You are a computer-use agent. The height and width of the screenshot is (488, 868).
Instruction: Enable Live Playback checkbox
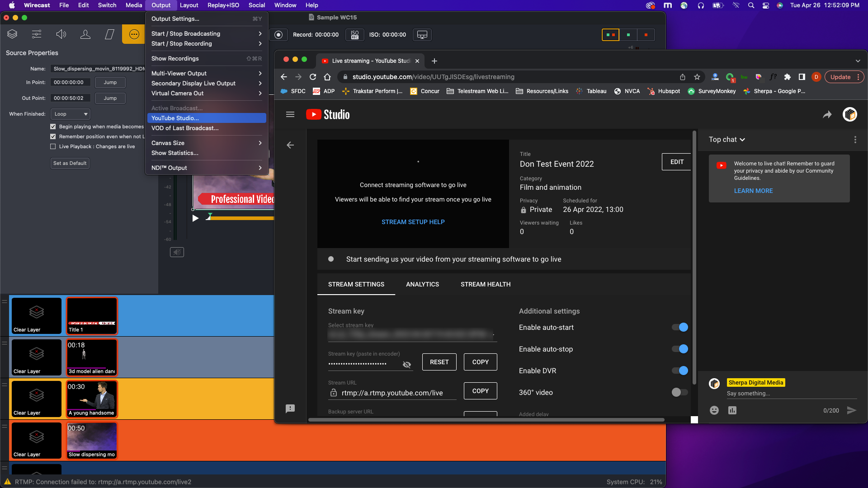[x=53, y=146]
